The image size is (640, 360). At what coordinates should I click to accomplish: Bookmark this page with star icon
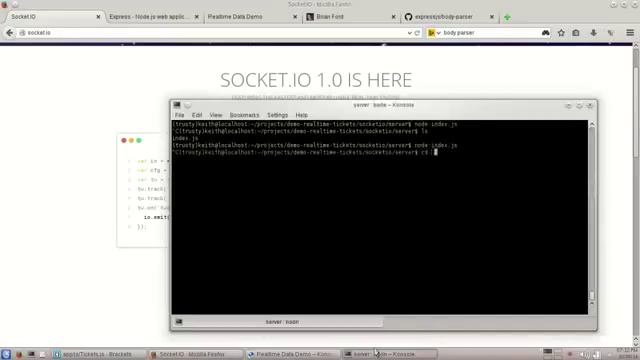561,33
